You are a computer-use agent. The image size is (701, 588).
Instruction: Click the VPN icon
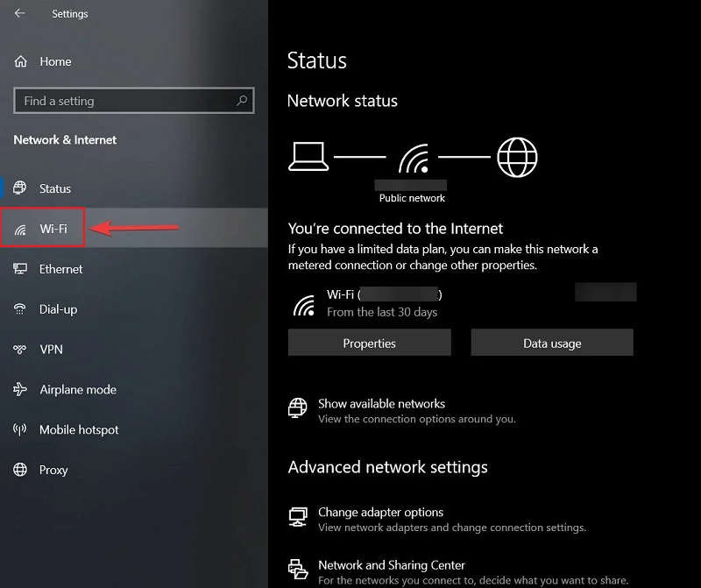pos(20,350)
